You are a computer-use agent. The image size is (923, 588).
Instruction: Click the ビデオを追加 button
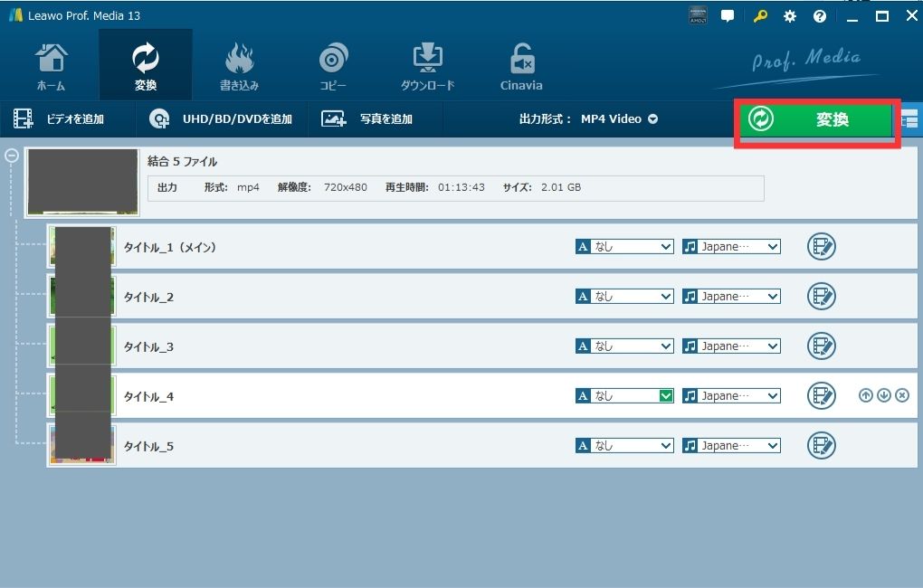[60, 119]
